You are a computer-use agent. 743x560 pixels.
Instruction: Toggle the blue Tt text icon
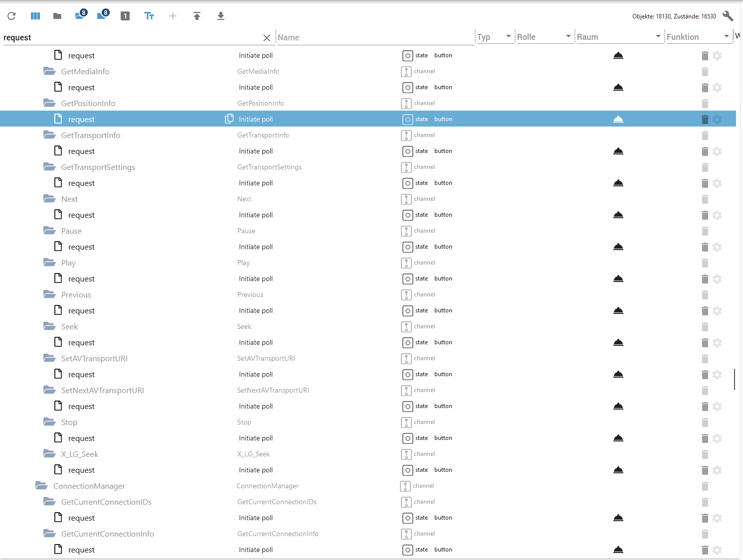[x=149, y=16]
